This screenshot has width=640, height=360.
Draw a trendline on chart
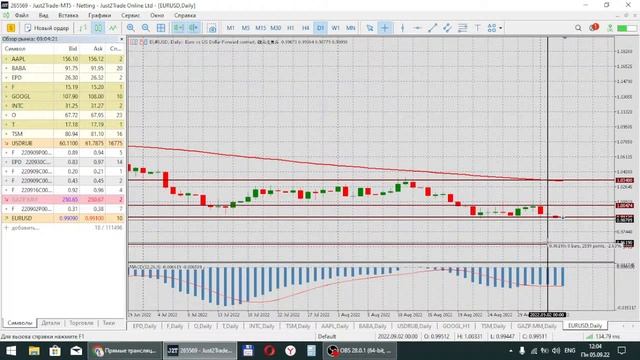coord(432,28)
